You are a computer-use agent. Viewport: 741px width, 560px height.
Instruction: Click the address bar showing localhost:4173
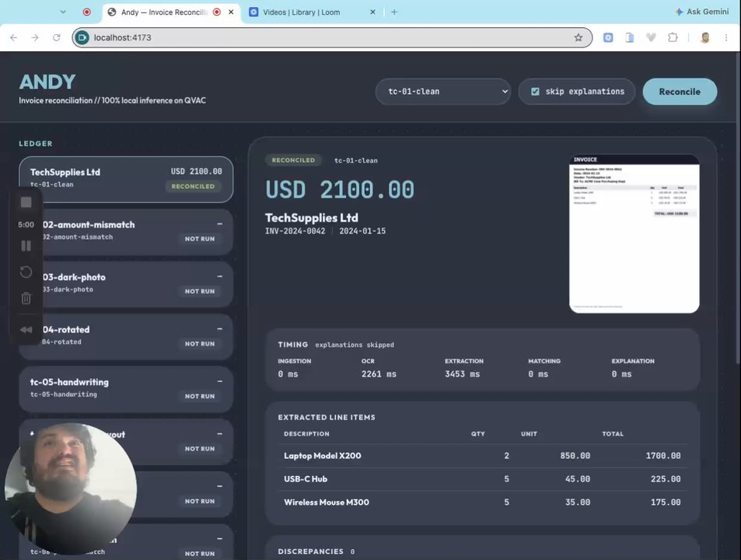(x=330, y=37)
